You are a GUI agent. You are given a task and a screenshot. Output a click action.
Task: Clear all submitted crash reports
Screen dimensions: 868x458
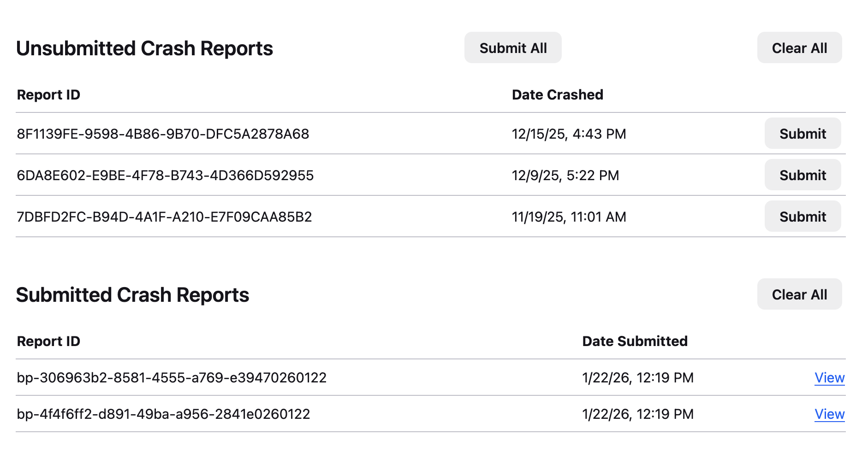click(799, 294)
